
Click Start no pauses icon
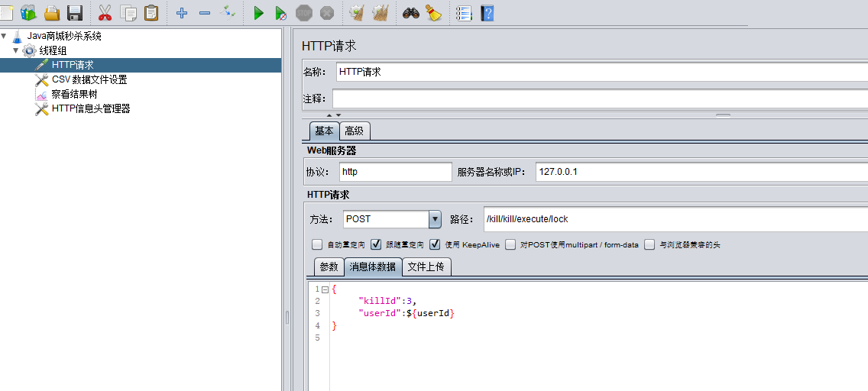tap(281, 13)
